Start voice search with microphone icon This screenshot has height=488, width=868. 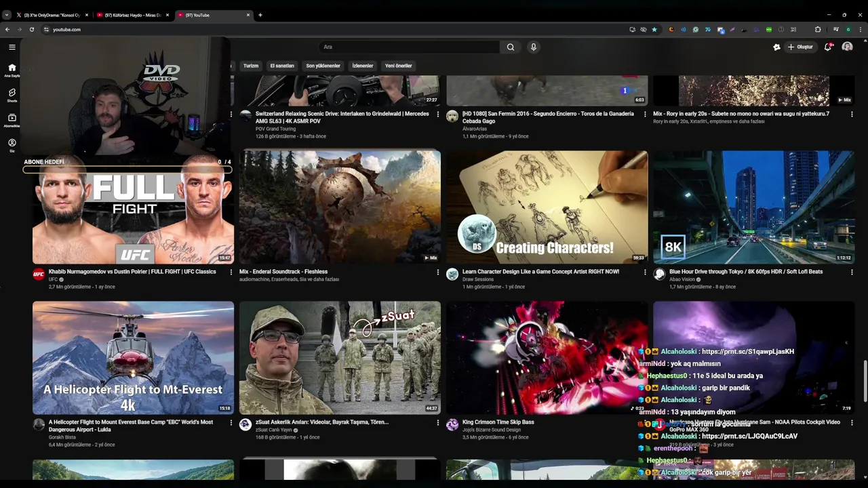pyautogui.click(x=534, y=47)
